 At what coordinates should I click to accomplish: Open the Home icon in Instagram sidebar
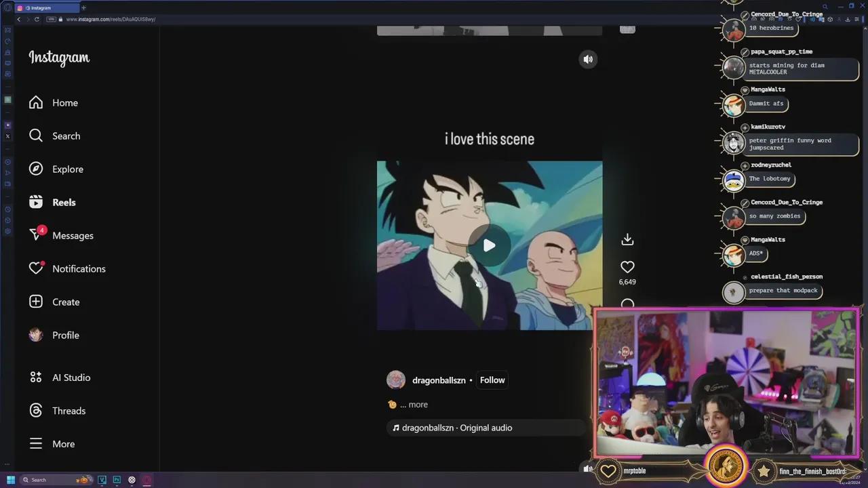35,102
